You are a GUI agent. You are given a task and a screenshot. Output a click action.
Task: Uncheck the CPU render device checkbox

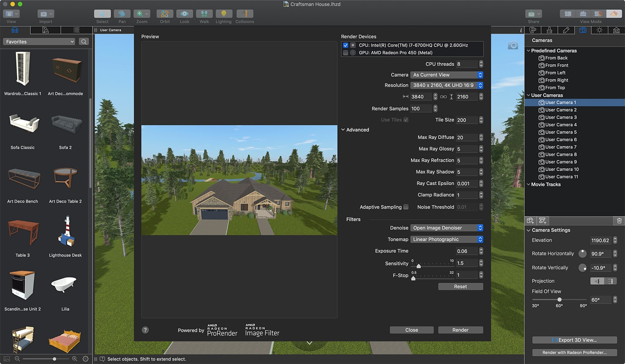click(345, 45)
